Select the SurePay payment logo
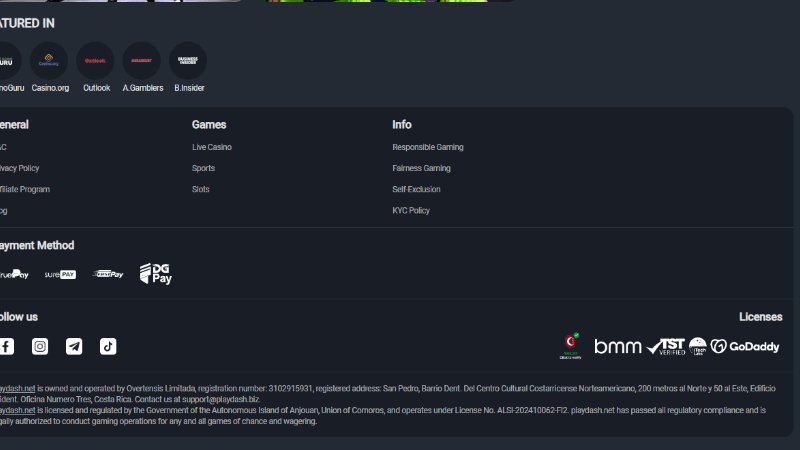This screenshot has height=450, width=800. click(60, 274)
